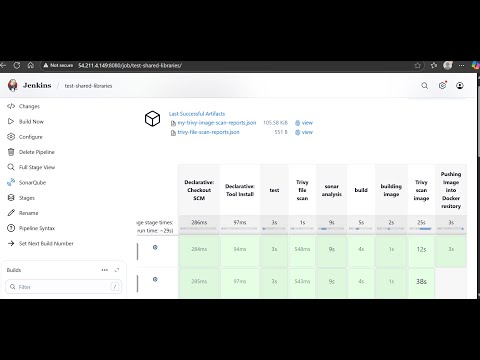Open the Jenkins search icon
The image size is (480, 360).
tap(424, 86)
